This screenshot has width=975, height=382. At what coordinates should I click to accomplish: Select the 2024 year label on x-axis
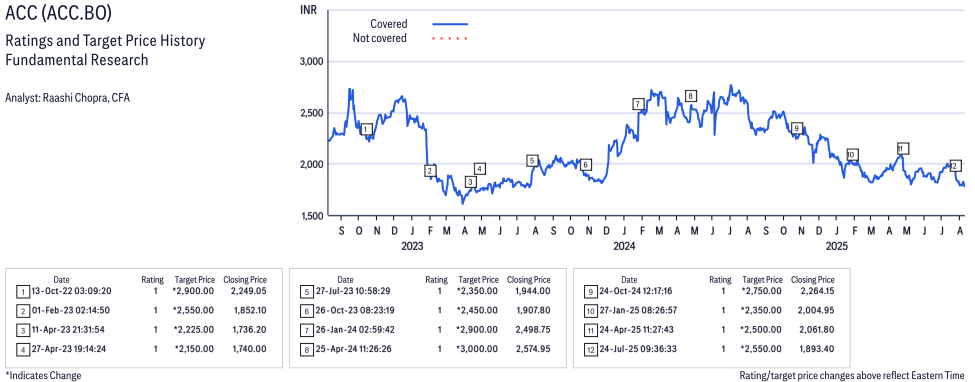point(624,246)
